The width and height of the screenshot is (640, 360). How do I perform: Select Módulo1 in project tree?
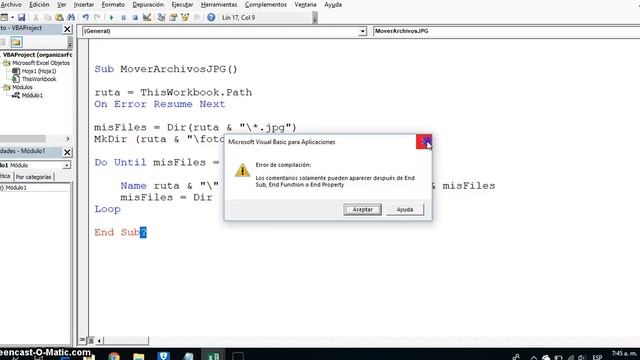(x=32, y=95)
